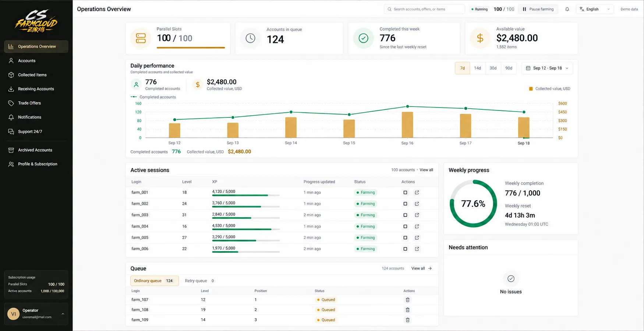View all queue accounts
The image size is (644, 331).
(421, 268)
